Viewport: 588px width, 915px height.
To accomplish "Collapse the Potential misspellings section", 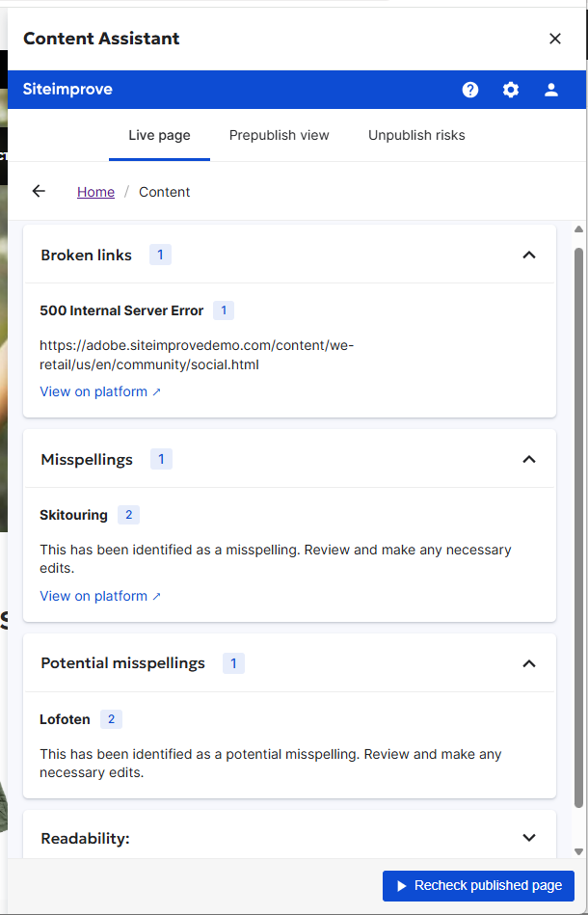I will pos(528,663).
